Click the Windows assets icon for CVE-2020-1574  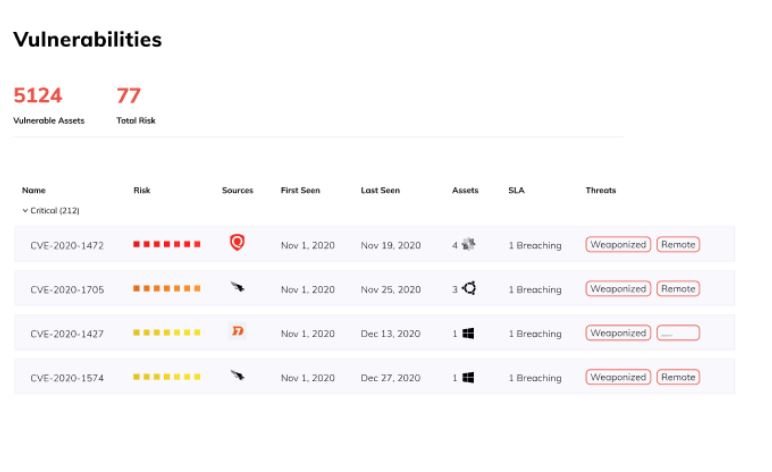pos(467,377)
